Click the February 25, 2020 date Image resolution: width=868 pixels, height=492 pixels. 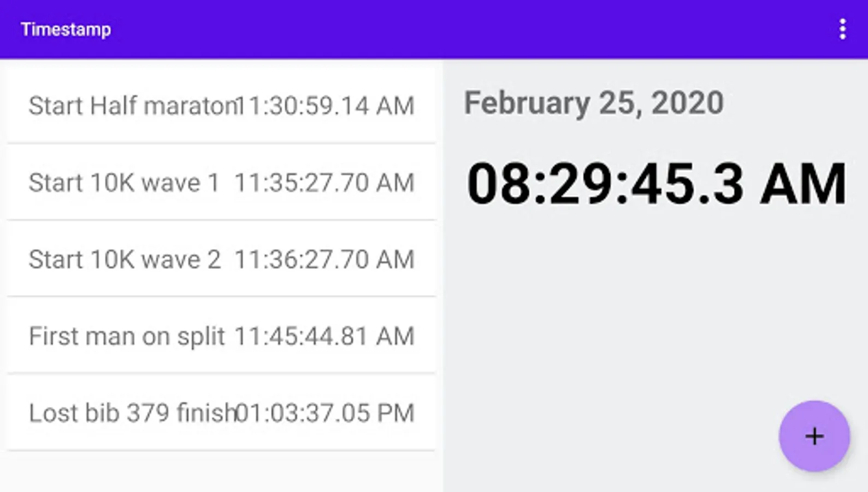point(594,103)
